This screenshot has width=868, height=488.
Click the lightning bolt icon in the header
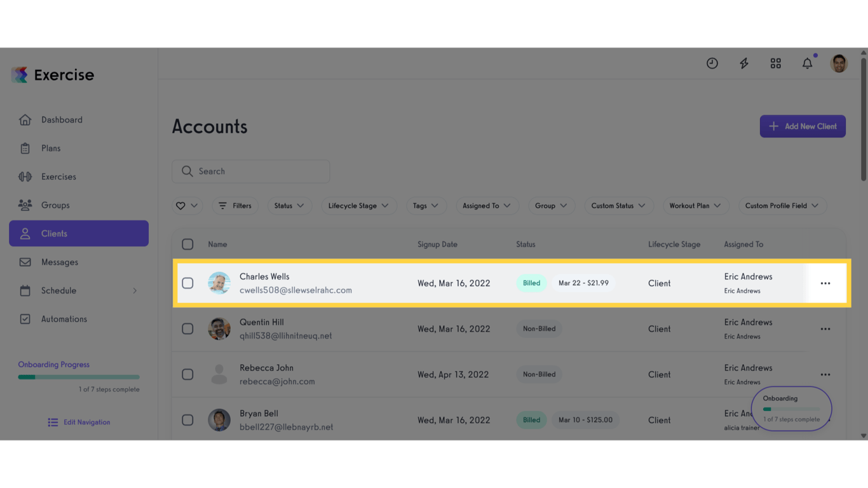[x=743, y=63]
